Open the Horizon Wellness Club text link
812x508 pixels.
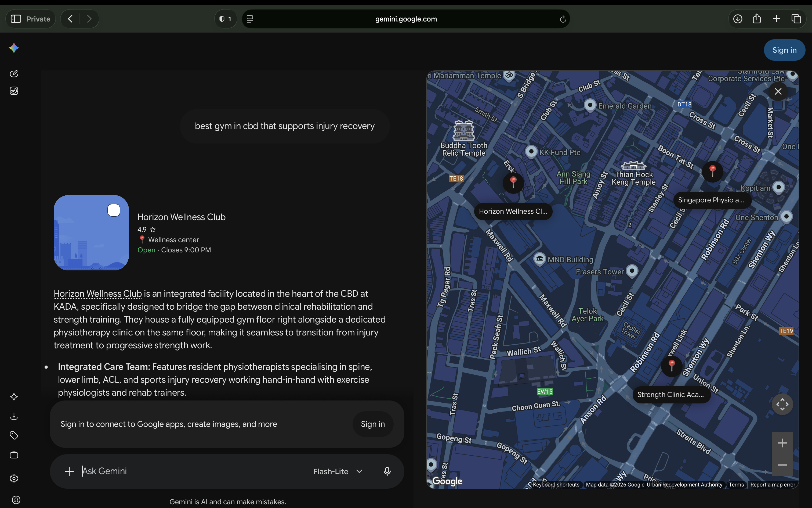[98, 294]
